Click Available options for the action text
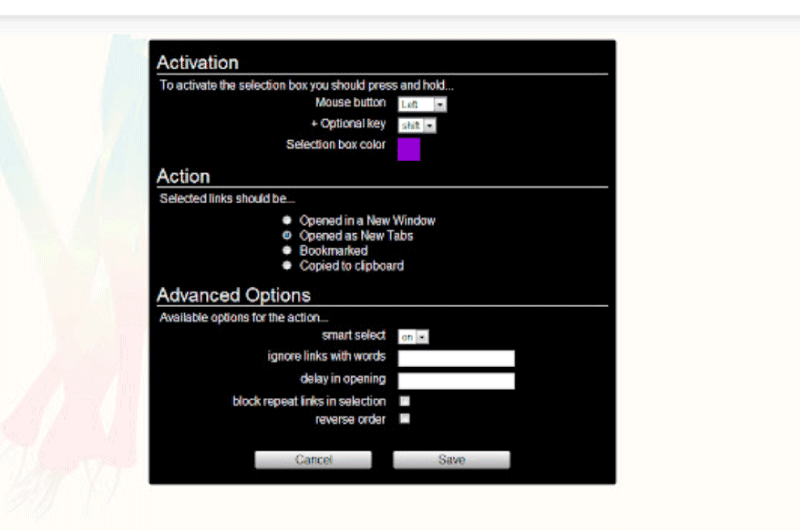This screenshot has height=530, width=800. tap(243, 318)
